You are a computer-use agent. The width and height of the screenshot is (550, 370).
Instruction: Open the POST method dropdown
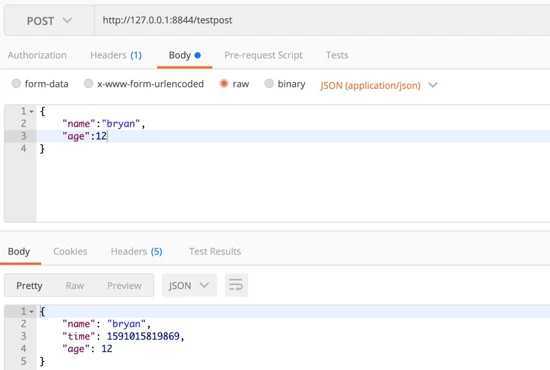(49, 21)
